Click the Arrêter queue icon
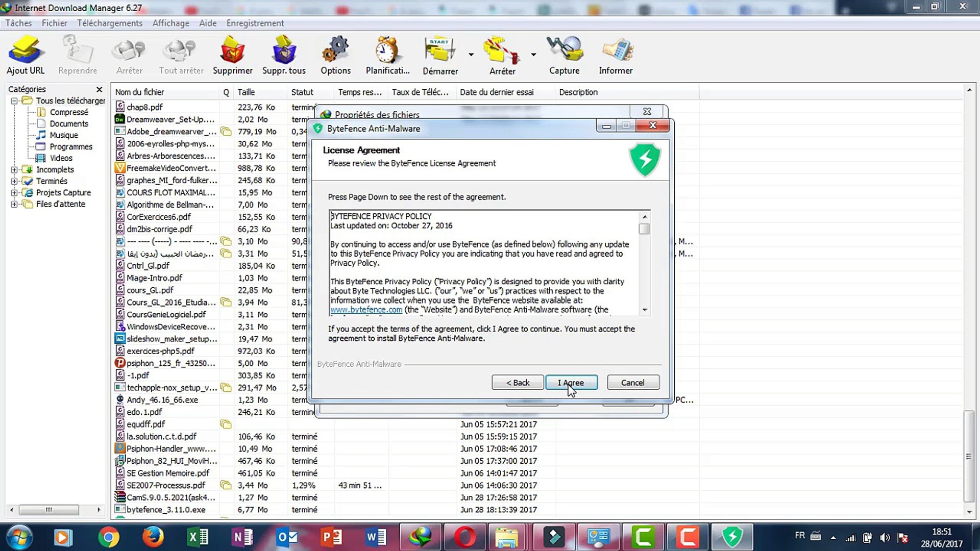The image size is (980, 551). point(502,55)
